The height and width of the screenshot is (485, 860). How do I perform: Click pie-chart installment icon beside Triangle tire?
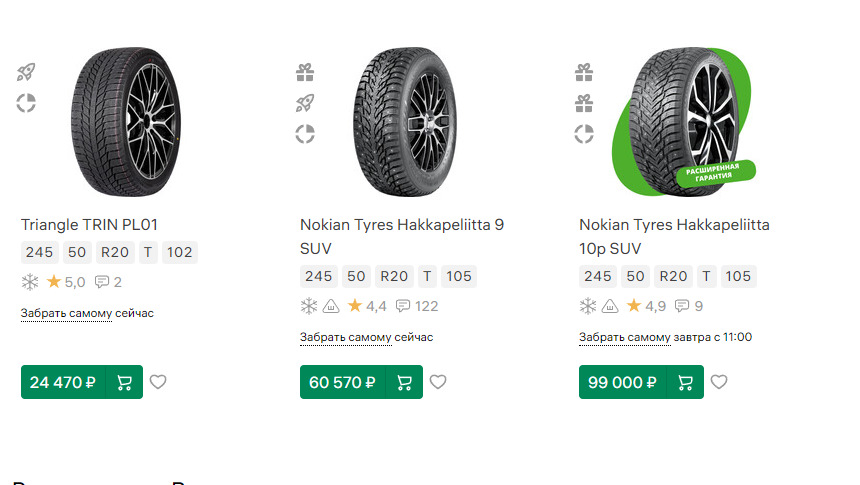pyautogui.click(x=26, y=103)
